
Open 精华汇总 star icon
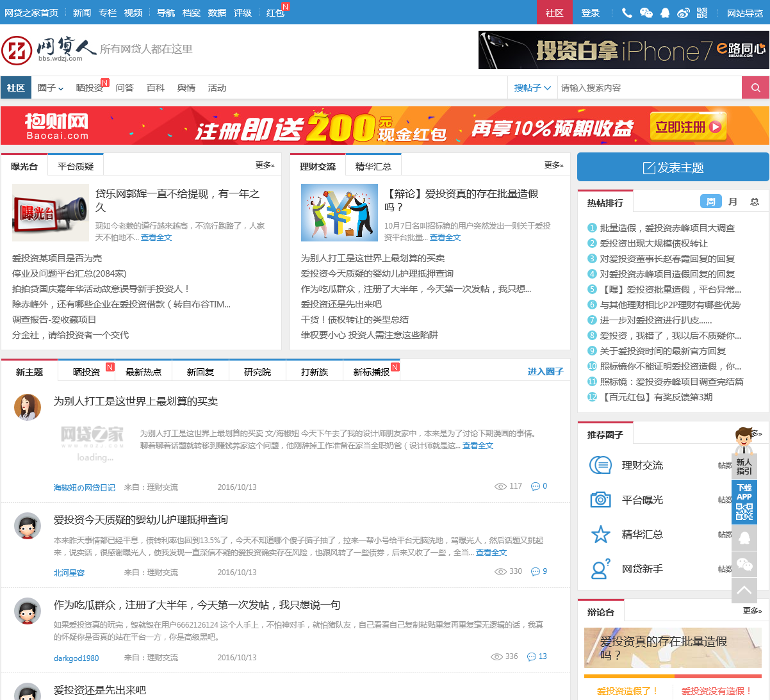(600, 534)
